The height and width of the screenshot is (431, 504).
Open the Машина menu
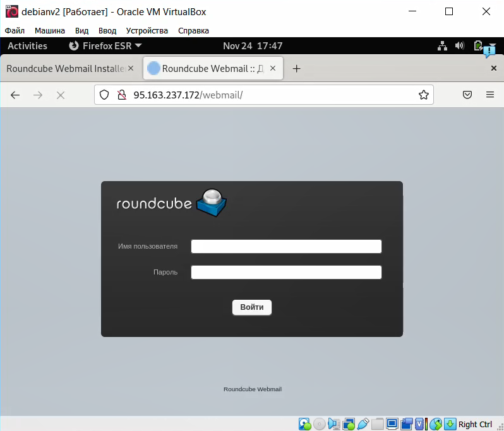[50, 30]
